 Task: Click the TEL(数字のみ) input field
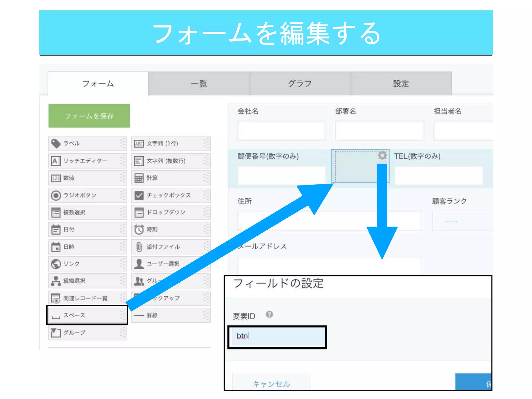pyautogui.click(x=438, y=176)
